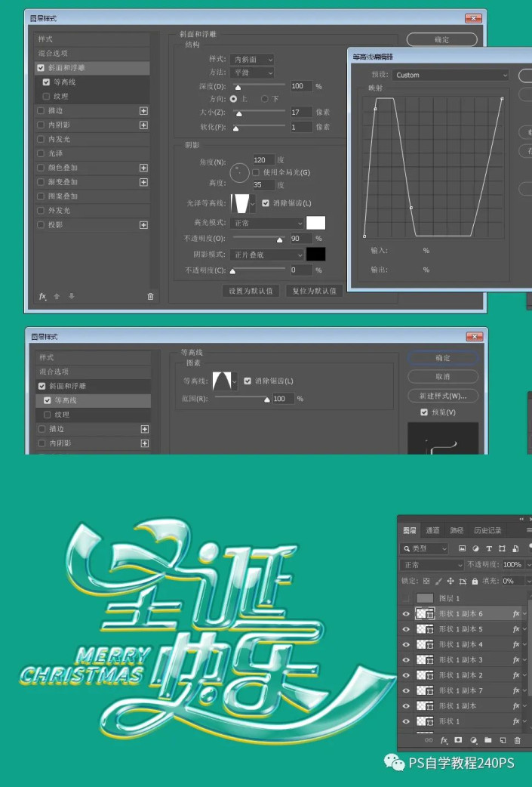This screenshot has height=787, width=532.
Task: Open Layers panel menu icon
Action: (528, 530)
